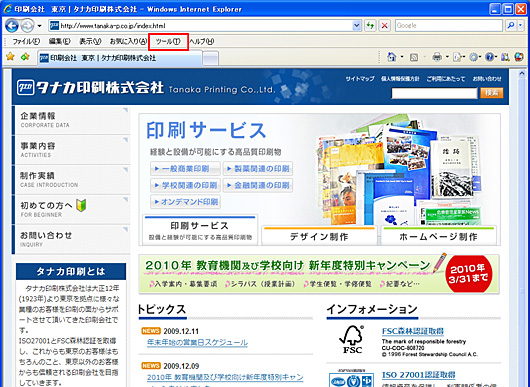Open the 個人情報保護方針 header link
This screenshot has height=387, width=530.
[x=400, y=79]
